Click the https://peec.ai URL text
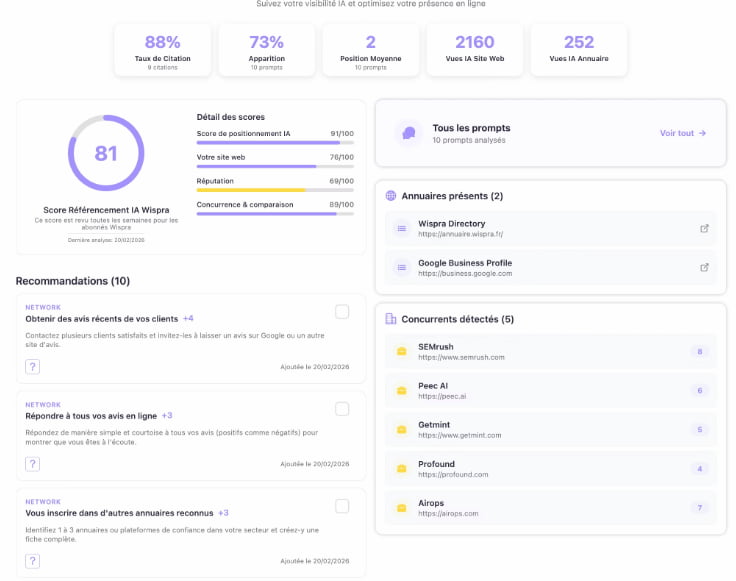Screen dimensions: 736x581 [x=442, y=397]
